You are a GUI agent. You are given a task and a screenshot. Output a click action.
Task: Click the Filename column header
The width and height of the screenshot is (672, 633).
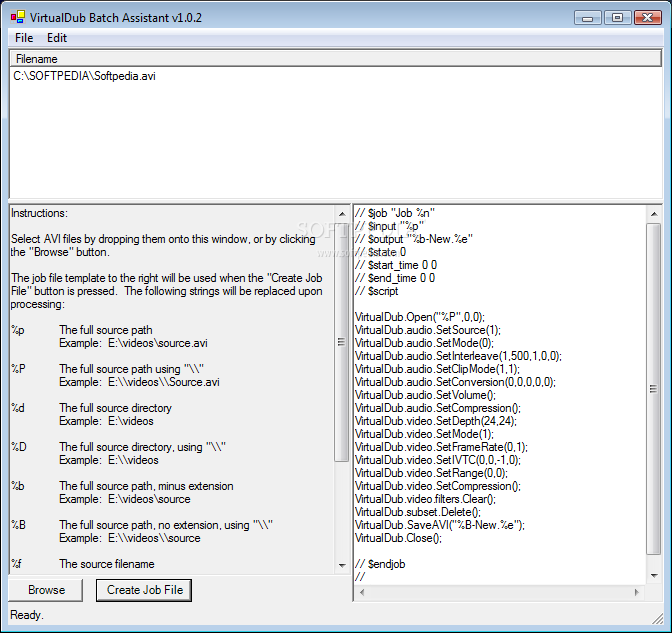(336, 59)
